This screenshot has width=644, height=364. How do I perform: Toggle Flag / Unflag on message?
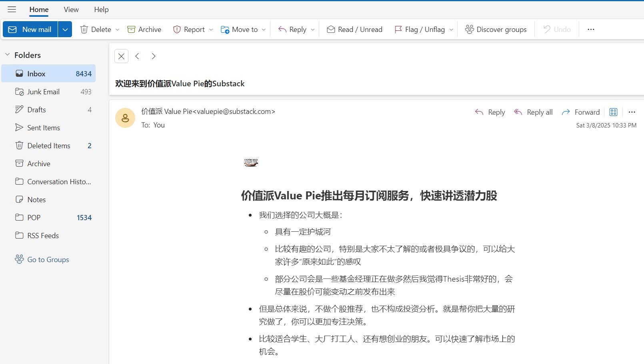coord(420,30)
